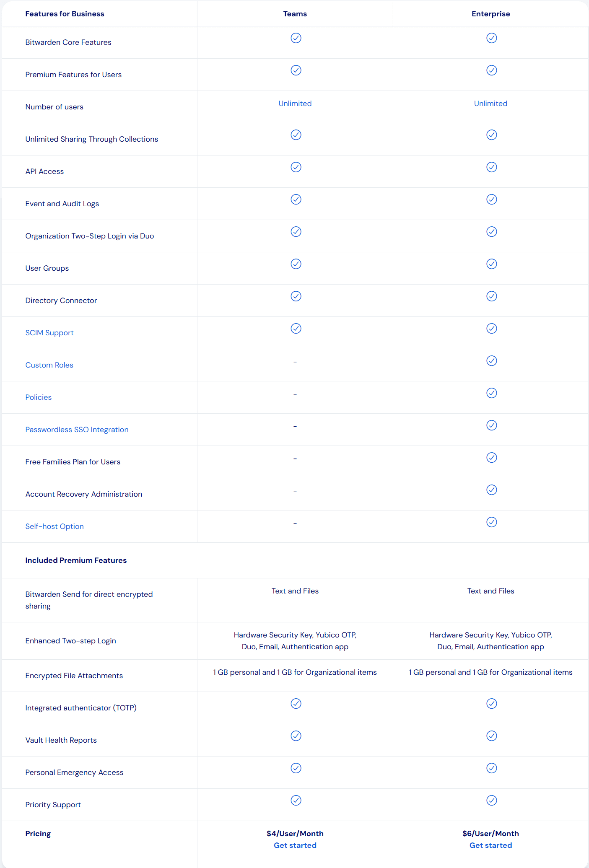Click the Included Premium Features heading

76,560
